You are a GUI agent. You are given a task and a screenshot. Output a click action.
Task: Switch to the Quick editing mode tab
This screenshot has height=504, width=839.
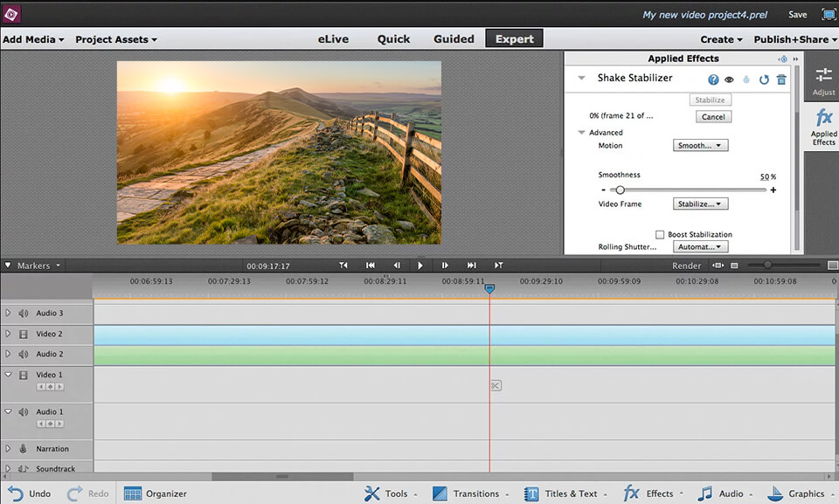point(393,38)
